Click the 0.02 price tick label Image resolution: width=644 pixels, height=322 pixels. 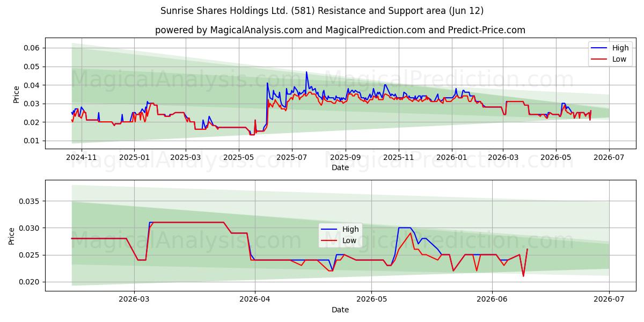click(x=32, y=122)
